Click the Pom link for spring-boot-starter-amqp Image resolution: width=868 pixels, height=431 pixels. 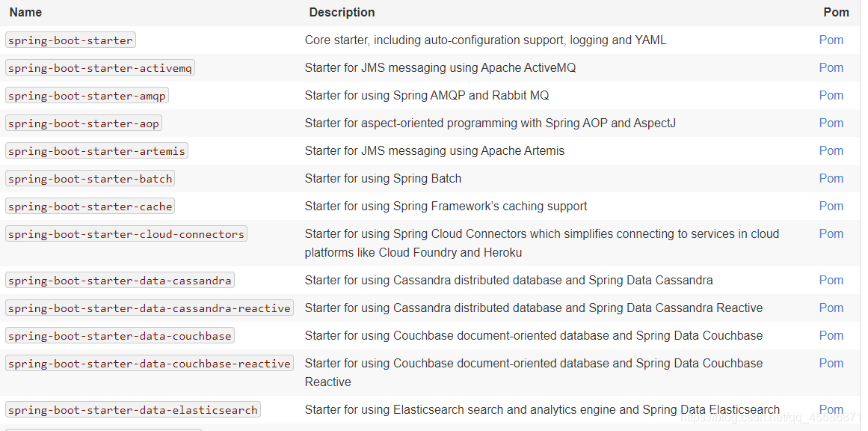(x=831, y=96)
